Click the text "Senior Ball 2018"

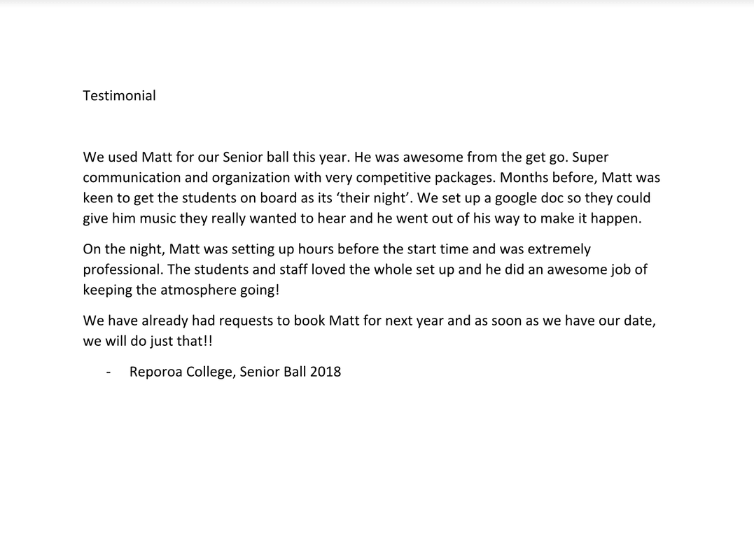click(x=291, y=372)
